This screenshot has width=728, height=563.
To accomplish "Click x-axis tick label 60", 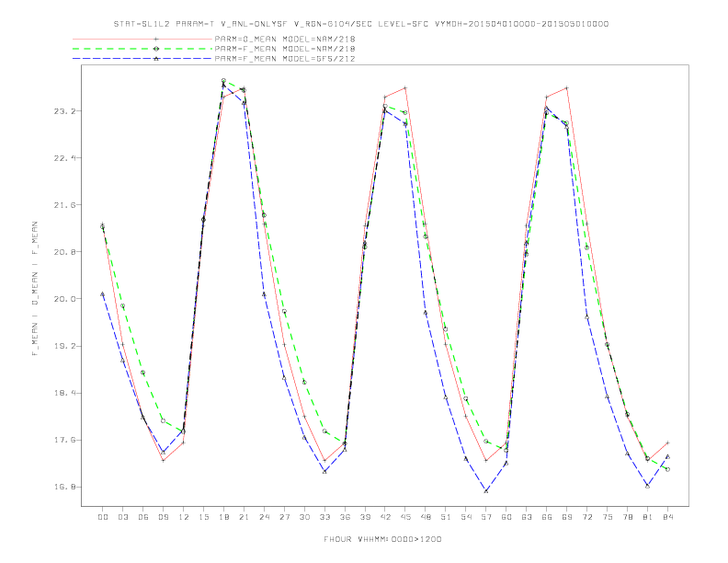I will point(506,517).
